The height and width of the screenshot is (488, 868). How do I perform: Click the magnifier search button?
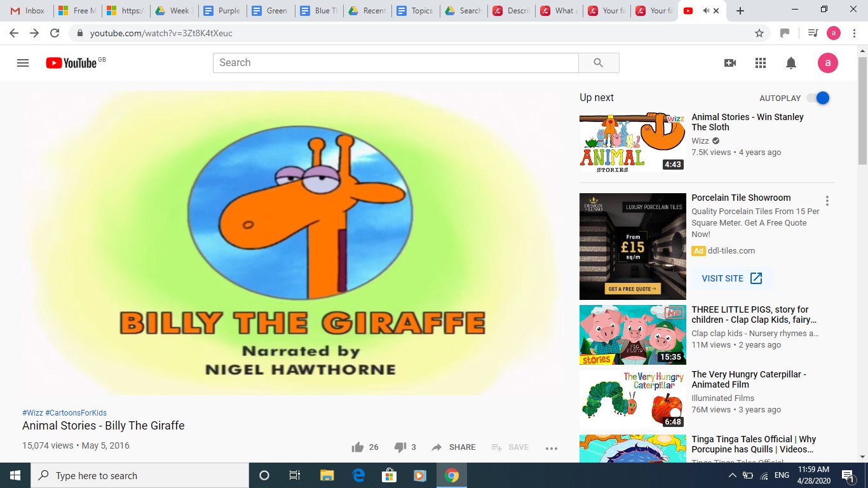[598, 63]
